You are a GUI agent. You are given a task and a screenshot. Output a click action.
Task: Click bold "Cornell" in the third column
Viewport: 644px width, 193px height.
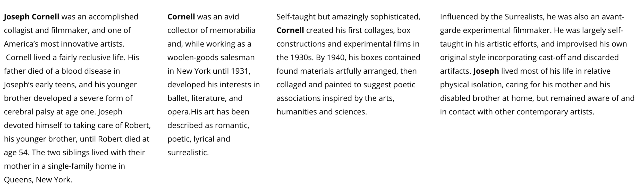(290, 30)
